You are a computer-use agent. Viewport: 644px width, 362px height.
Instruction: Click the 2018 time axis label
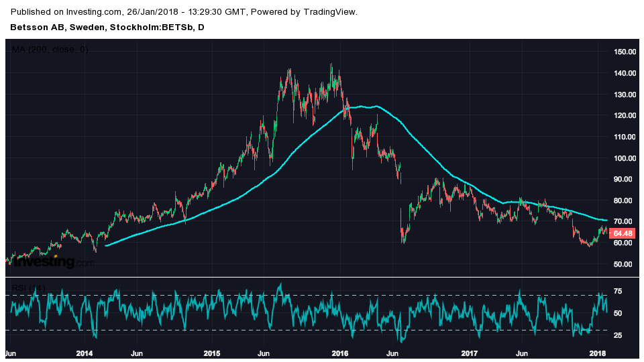click(598, 353)
